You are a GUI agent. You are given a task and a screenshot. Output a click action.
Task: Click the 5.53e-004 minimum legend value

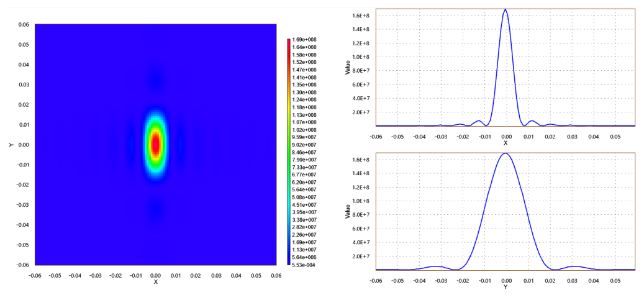304,265
